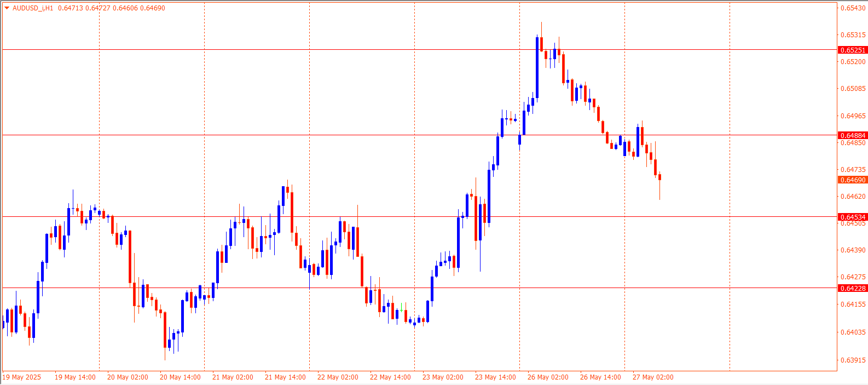Click the AUDUSD_i,H1 chart title text
Viewport: 868px width, 385px height.
coord(33,8)
